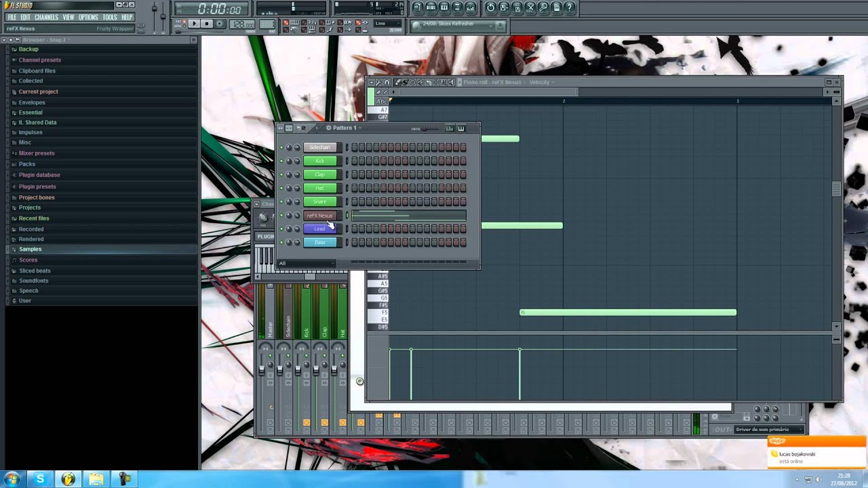Select the reFX Nexus channel button
868x488 pixels.
click(319, 216)
